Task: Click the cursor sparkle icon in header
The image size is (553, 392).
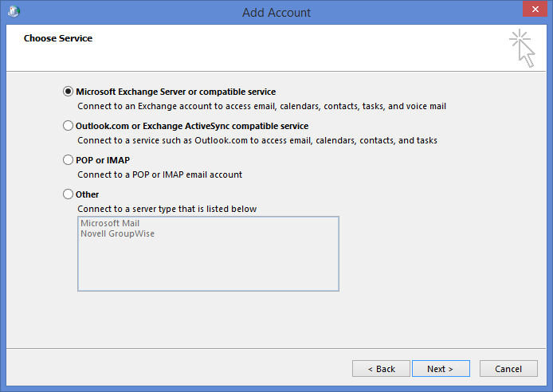Action: point(522,47)
